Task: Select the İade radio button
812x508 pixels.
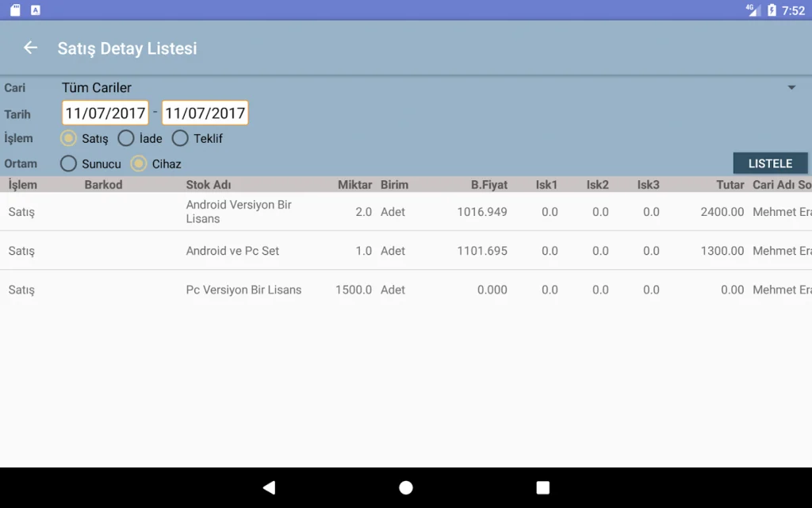Action: (x=126, y=138)
